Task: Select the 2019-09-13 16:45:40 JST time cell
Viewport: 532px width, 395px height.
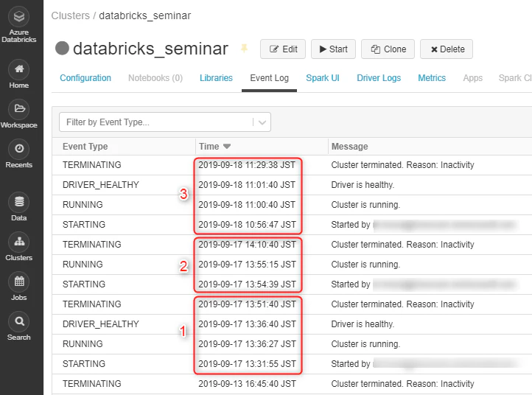Action: coord(247,384)
